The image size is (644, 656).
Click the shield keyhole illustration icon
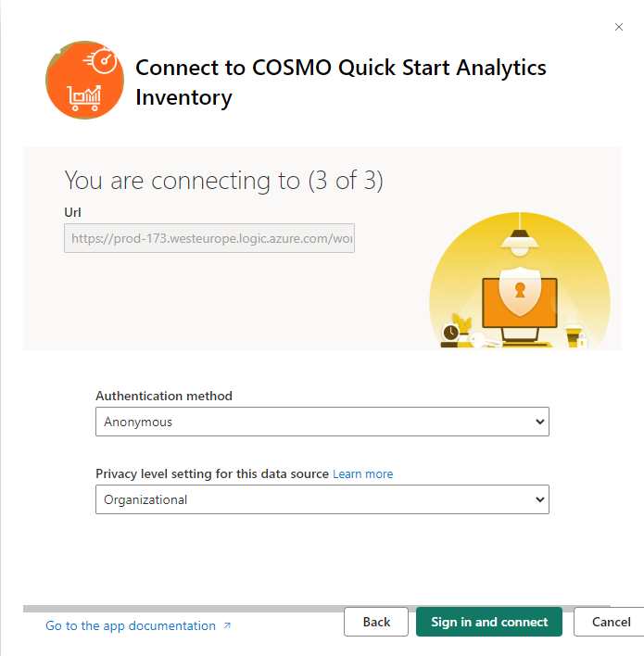(x=519, y=293)
